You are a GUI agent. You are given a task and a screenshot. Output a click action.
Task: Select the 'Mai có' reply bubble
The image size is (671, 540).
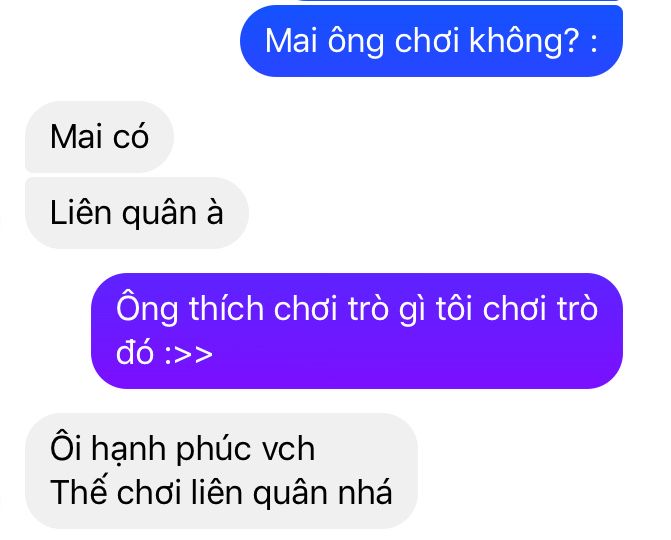(99, 137)
